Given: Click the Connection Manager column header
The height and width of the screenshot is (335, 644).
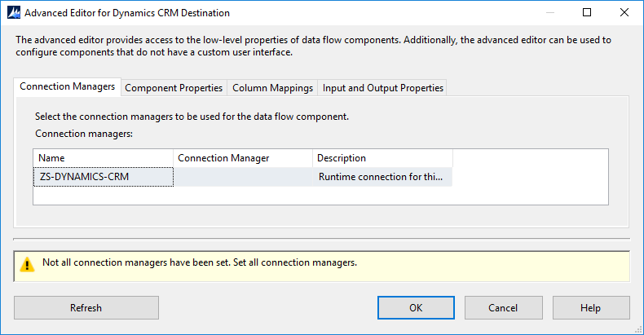Looking at the screenshot, I should 243,158.
